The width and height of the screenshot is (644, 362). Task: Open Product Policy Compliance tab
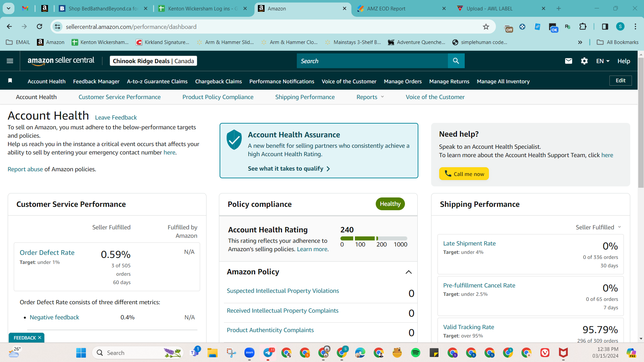(218, 97)
